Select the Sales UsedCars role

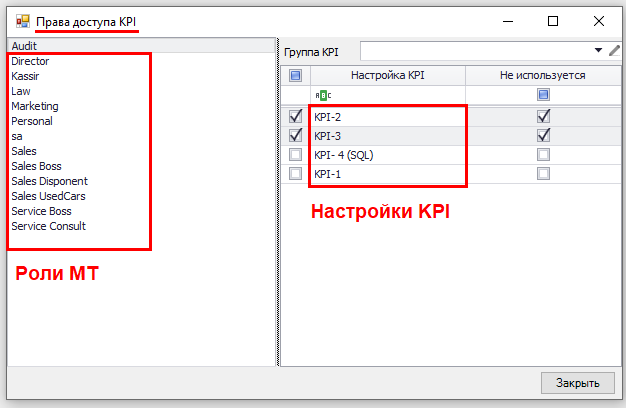point(48,196)
